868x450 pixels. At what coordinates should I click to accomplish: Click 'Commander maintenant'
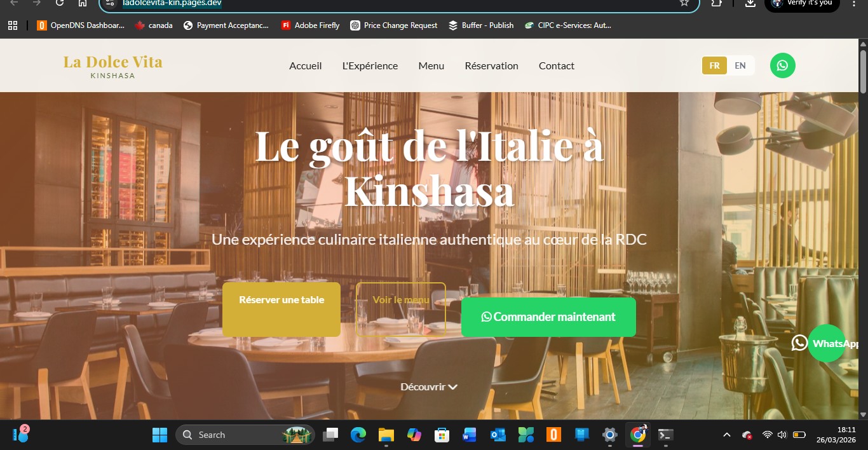[548, 317]
